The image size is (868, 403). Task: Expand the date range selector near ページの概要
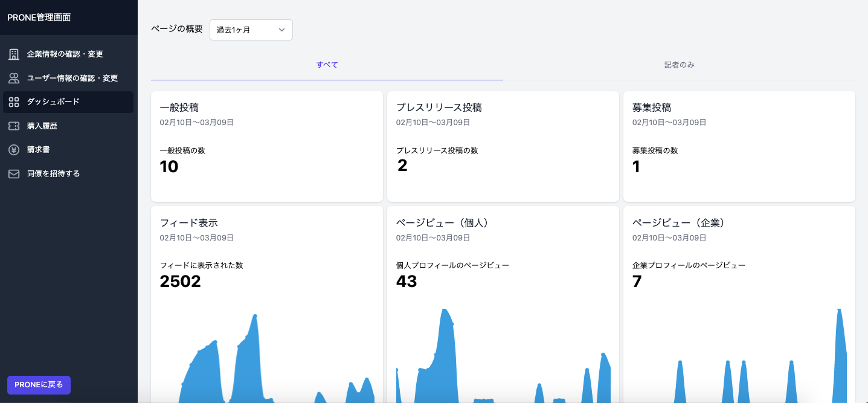coord(251,30)
